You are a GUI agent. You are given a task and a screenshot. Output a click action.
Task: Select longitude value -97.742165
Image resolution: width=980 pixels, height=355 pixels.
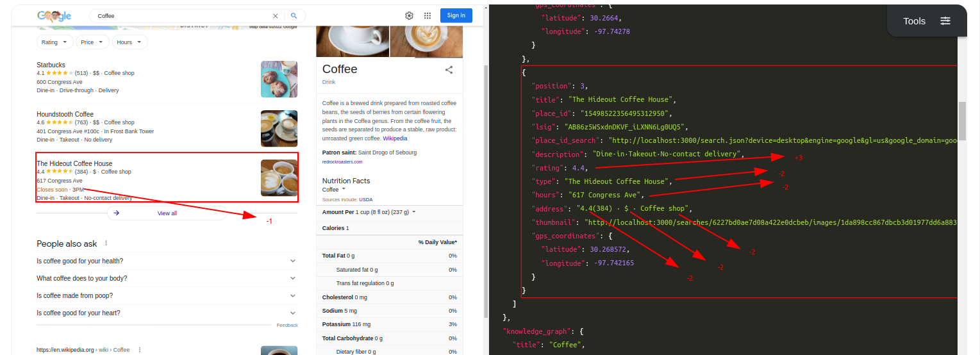coord(614,263)
